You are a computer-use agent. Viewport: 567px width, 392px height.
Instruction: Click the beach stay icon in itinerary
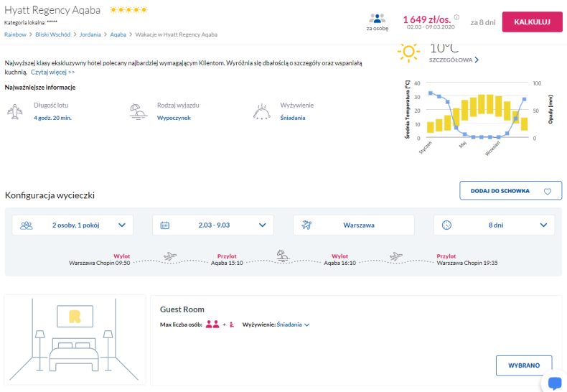click(282, 256)
